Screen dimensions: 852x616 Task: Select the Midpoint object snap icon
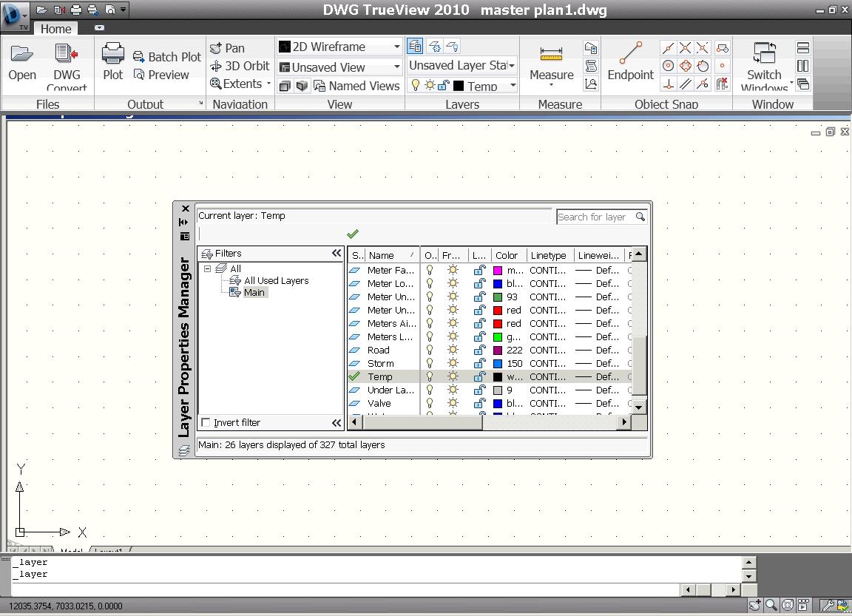[x=668, y=47]
